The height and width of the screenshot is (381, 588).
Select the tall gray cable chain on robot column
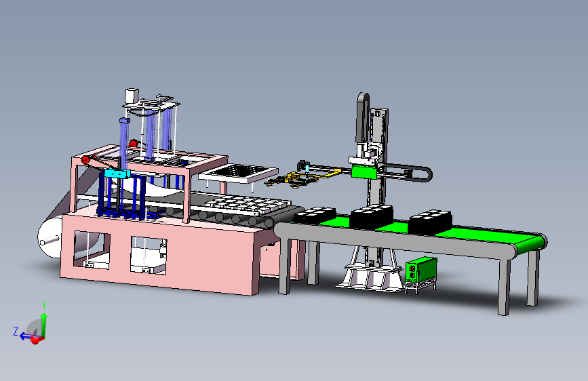pos(362,117)
